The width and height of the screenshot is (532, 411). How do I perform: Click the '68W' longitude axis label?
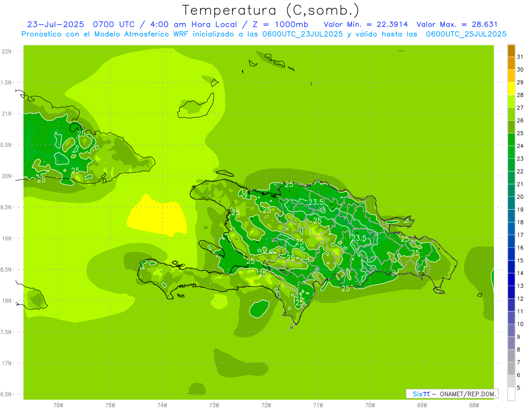[x=474, y=405]
